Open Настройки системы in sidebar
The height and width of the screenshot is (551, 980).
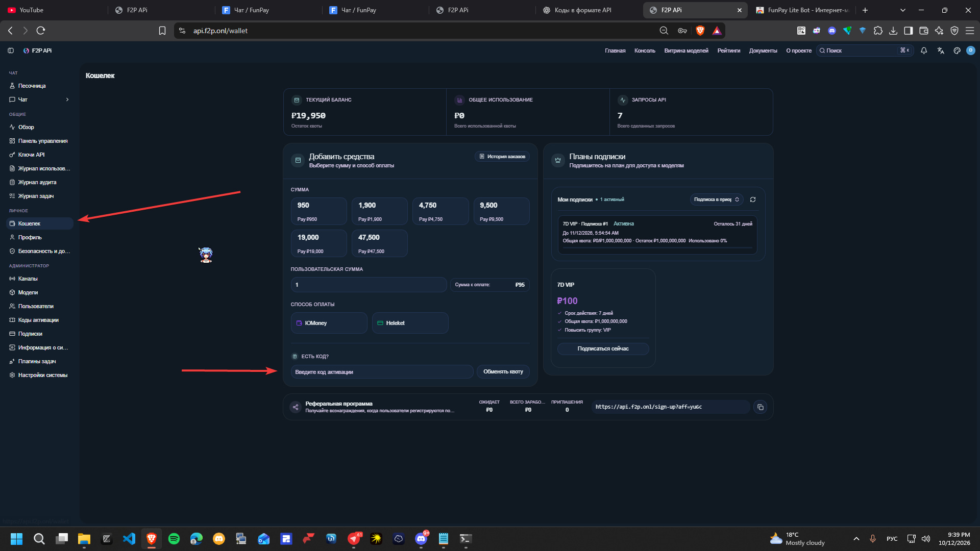click(40, 375)
